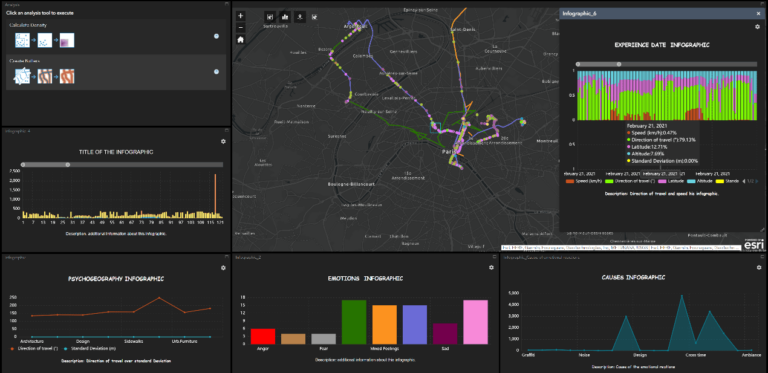Return map to home extent
This screenshot has width=768, height=373.
[x=240, y=40]
